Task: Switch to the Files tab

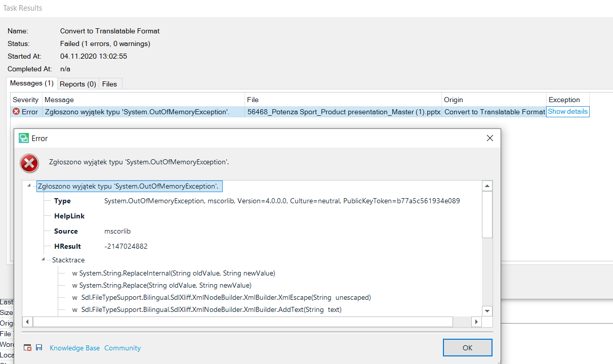Action: point(109,84)
